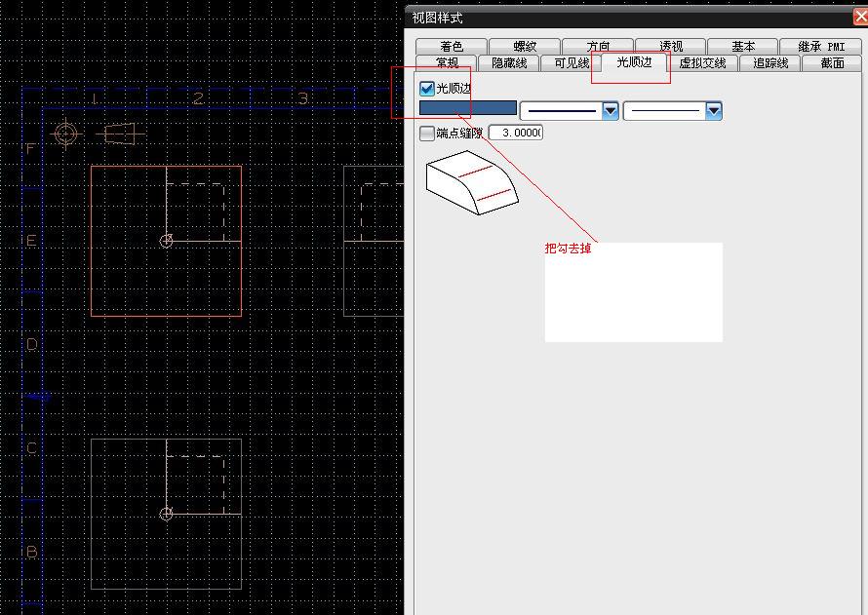Click the smooth edge preview illustration
Viewport: 868px width, 615px height.
(472, 183)
